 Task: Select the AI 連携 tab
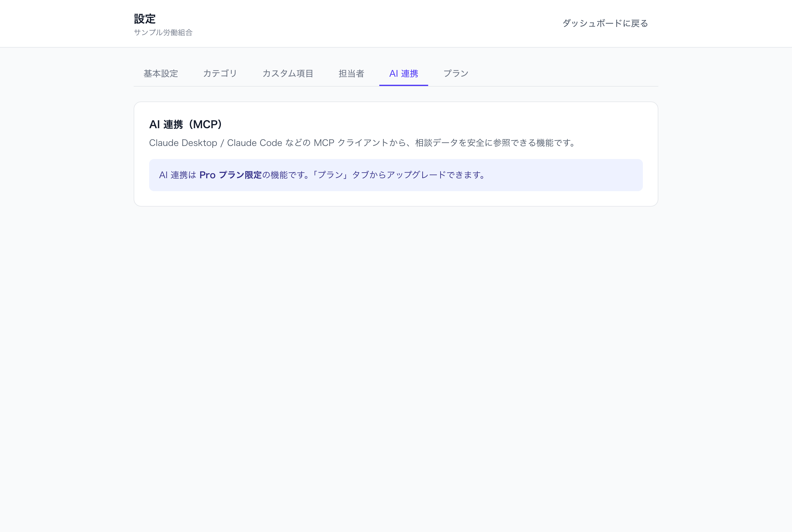click(x=403, y=74)
